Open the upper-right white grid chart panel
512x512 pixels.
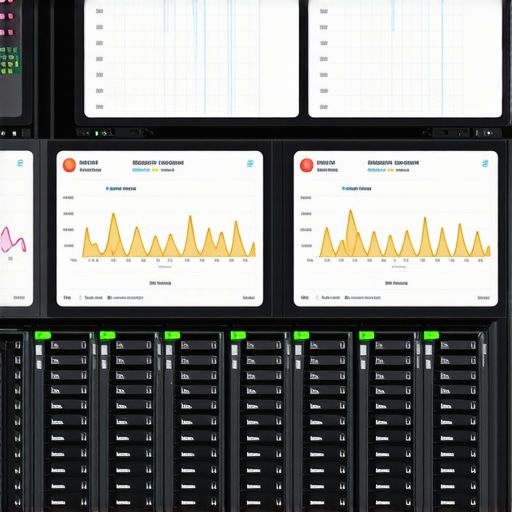pyautogui.click(x=405, y=58)
